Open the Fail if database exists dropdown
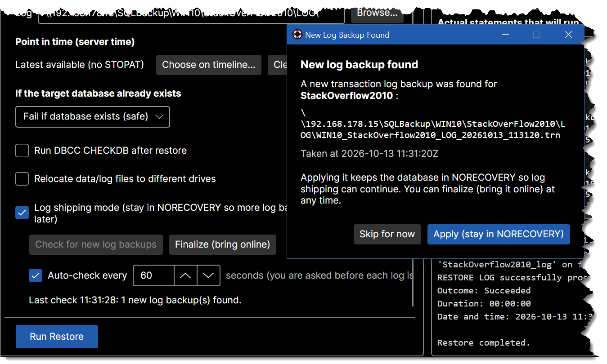This screenshot has height=364, width=607. (x=93, y=117)
